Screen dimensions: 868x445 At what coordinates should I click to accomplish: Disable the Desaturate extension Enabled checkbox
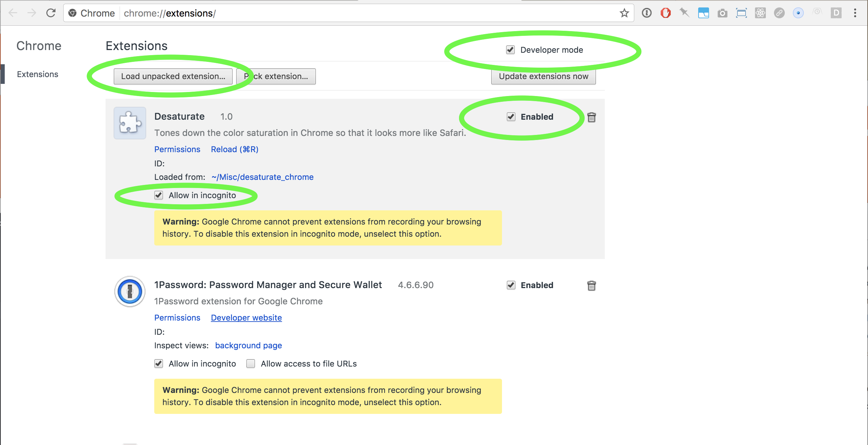[511, 117]
